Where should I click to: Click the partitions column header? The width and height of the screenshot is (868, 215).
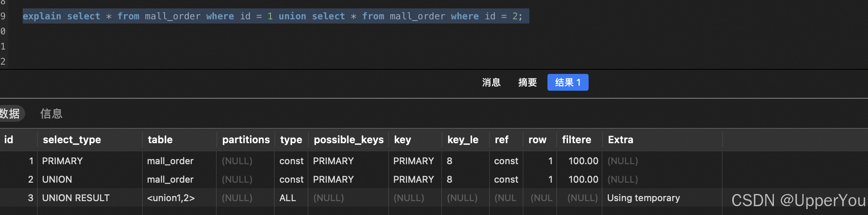(246, 140)
